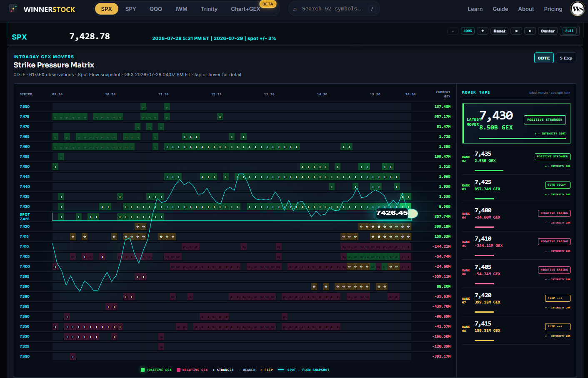Click the 7,300 strike row label
Image resolution: width=588 pixels, height=378 pixels.
coord(25,356)
